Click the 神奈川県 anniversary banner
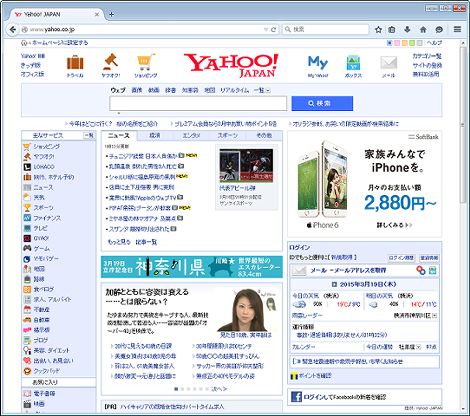 (x=192, y=267)
